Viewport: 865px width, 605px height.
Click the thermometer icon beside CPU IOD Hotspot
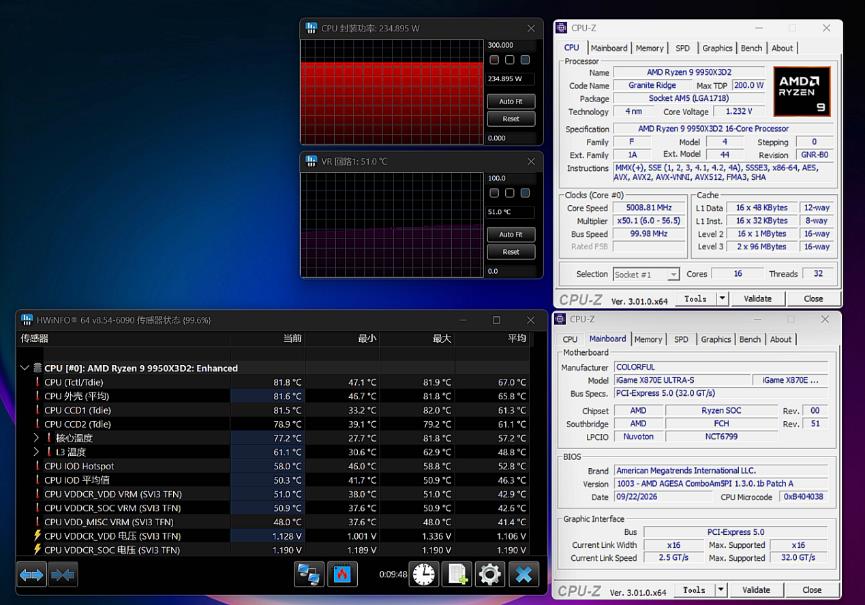tap(38, 466)
